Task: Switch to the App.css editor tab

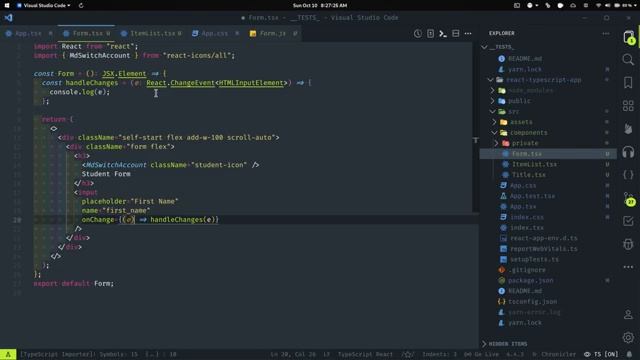Action: coord(215,33)
